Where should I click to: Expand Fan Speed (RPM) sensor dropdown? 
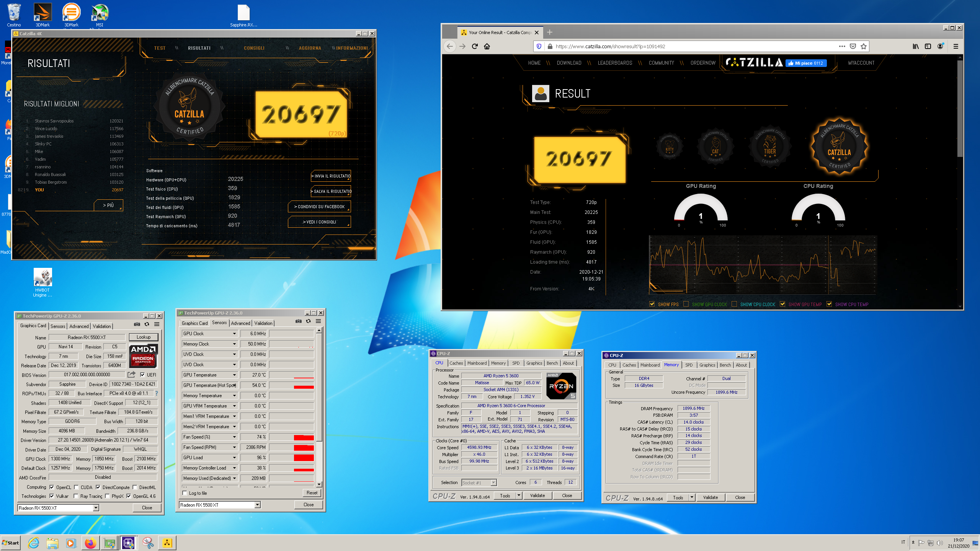234,447
